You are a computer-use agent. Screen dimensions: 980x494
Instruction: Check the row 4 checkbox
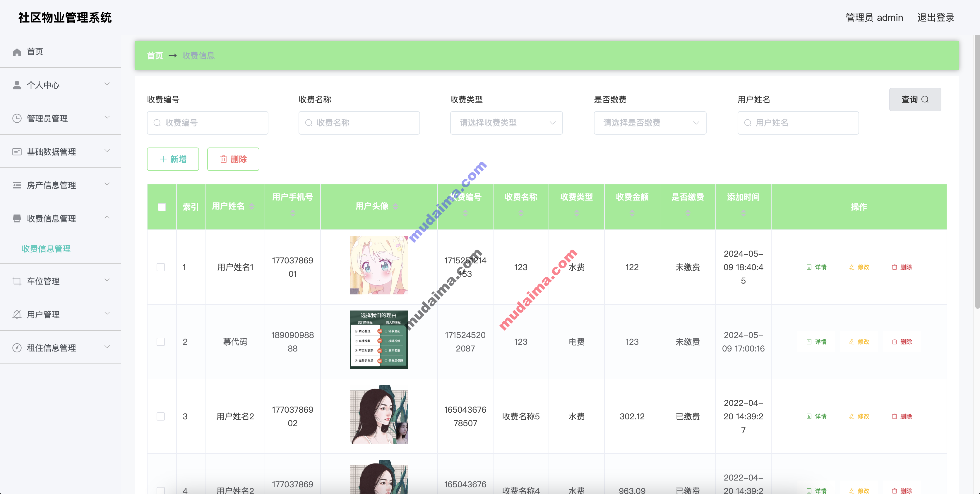click(x=160, y=490)
